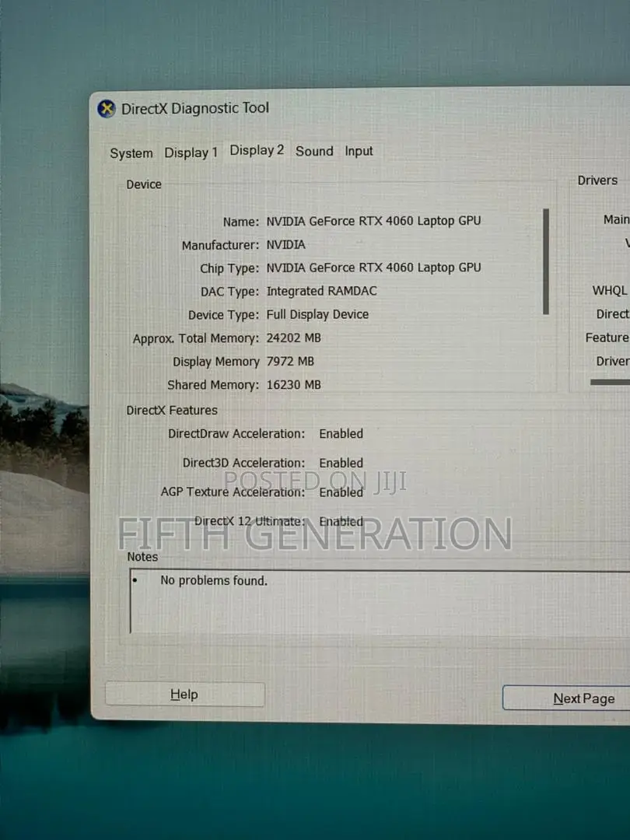
Task: Select the Name value RTX 4060 Laptop GPU
Action: [x=373, y=221]
